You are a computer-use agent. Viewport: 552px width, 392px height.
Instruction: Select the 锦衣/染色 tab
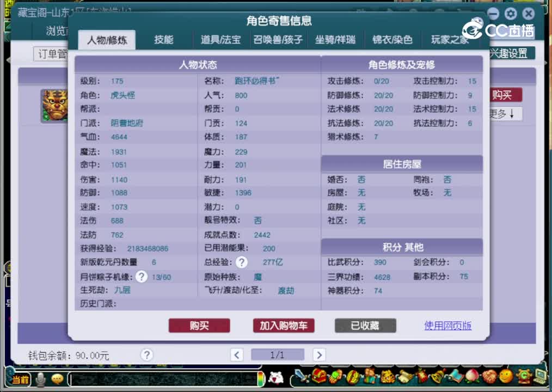tap(392, 39)
